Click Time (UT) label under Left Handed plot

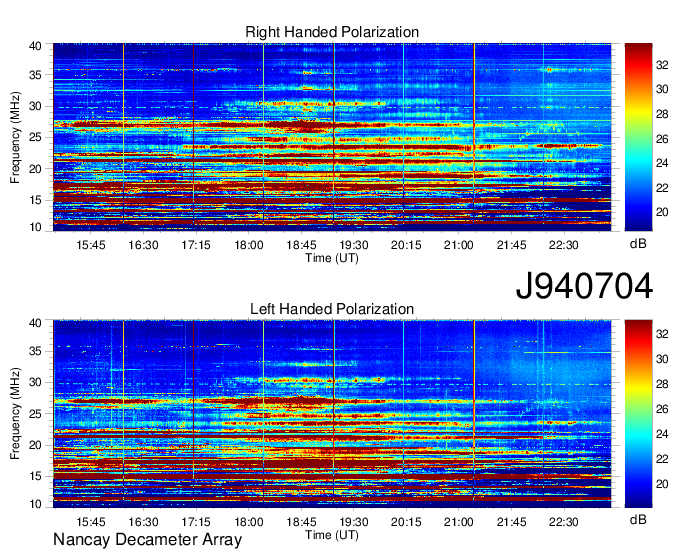332,535
